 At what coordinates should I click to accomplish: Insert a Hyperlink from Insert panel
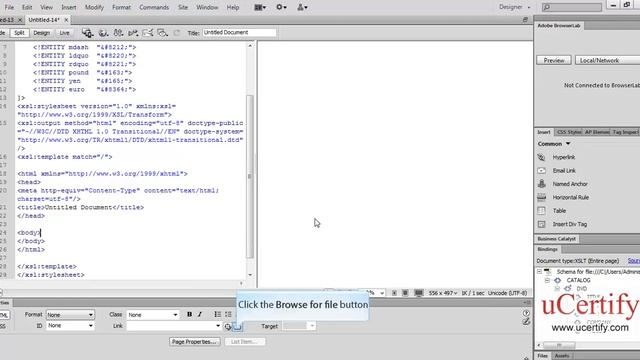click(564, 157)
